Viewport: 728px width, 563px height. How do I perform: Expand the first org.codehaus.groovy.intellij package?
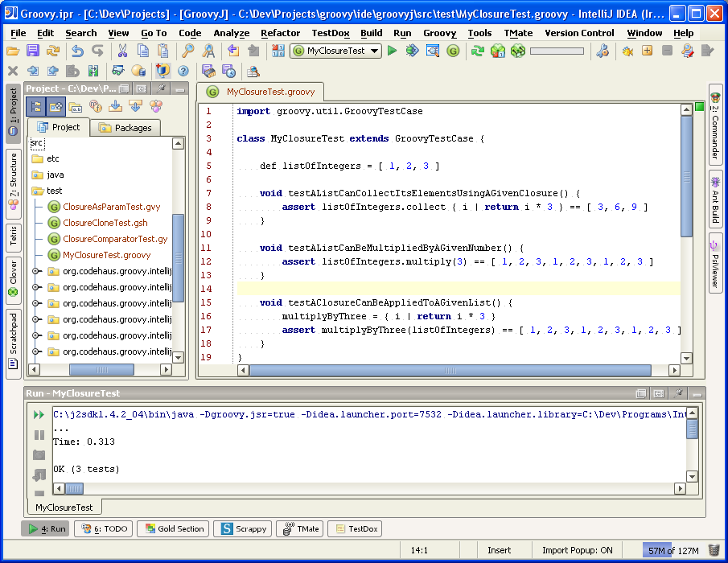click(35, 271)
